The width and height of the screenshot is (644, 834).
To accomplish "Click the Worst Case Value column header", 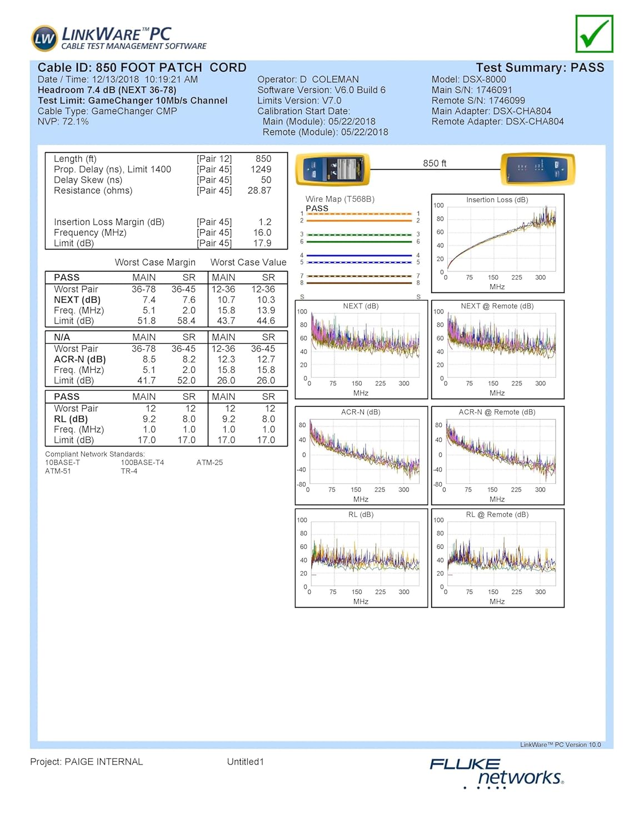I will click(248, 262).
